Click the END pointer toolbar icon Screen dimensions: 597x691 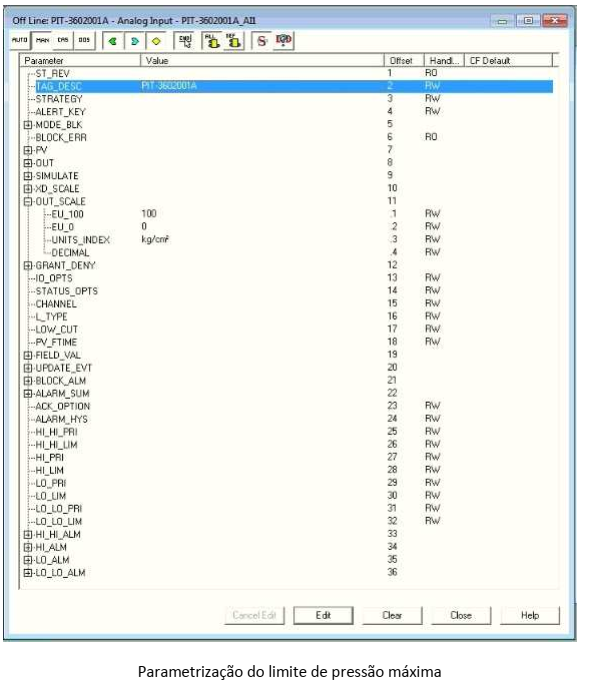(x=185, y=41)
